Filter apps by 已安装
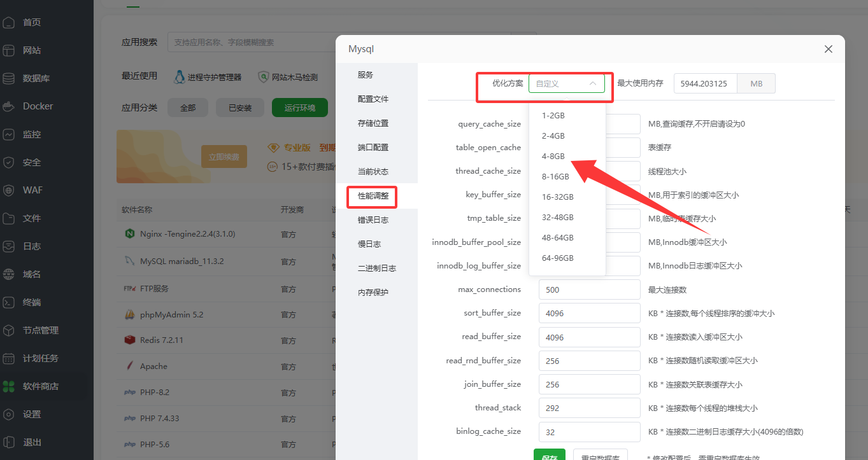The height and width of the screenshot is (460, 868). [240, 108]
